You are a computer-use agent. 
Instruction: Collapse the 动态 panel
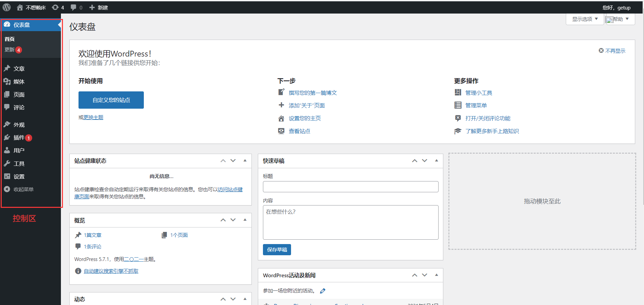(245, 299)
